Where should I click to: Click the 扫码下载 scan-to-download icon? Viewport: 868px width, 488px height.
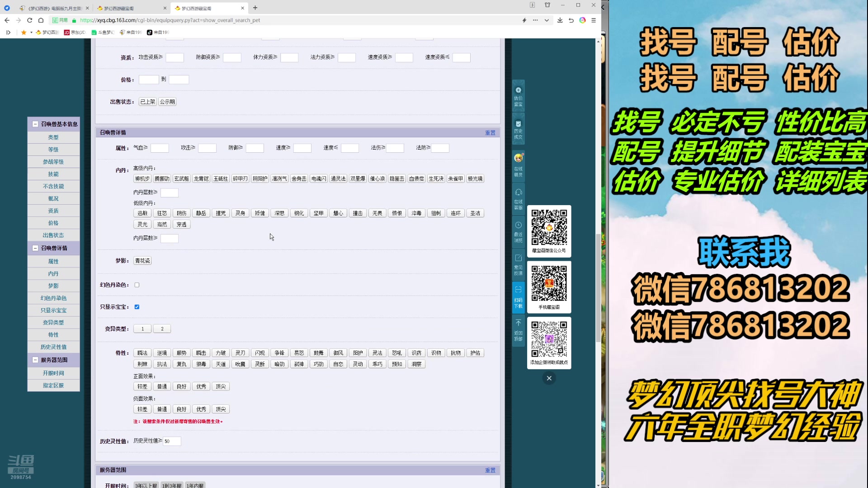[519, 297]
